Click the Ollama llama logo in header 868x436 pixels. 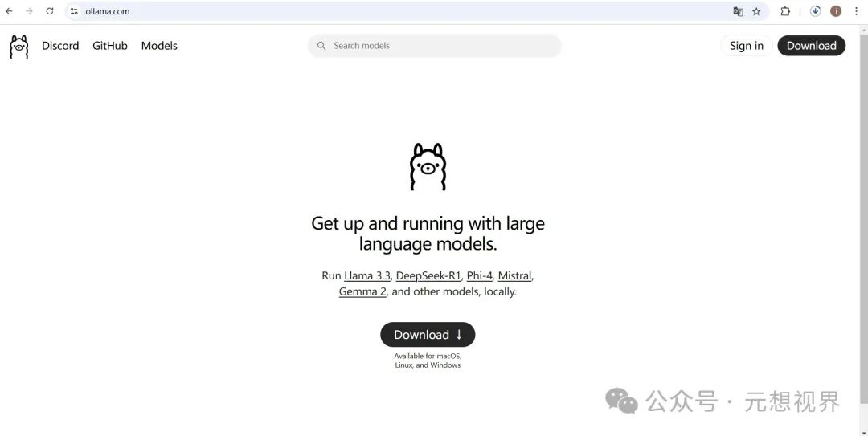point(18,47)
